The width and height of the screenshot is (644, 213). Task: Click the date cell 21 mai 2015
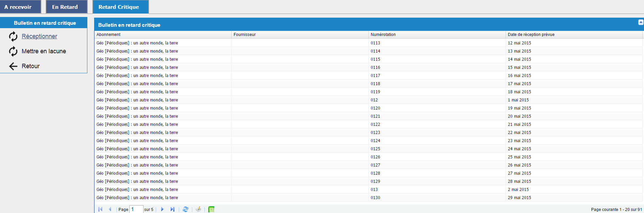[574, 124]
